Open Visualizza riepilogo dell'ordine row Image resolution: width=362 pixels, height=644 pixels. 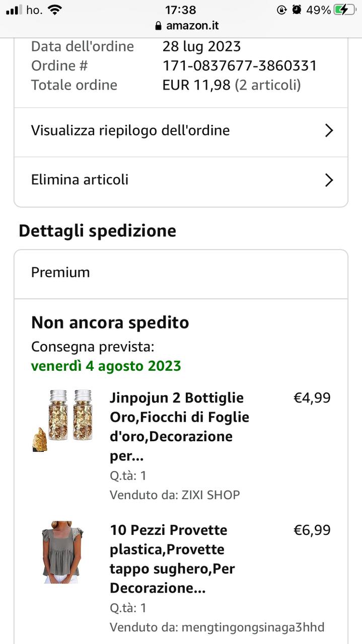pos(181,132)
